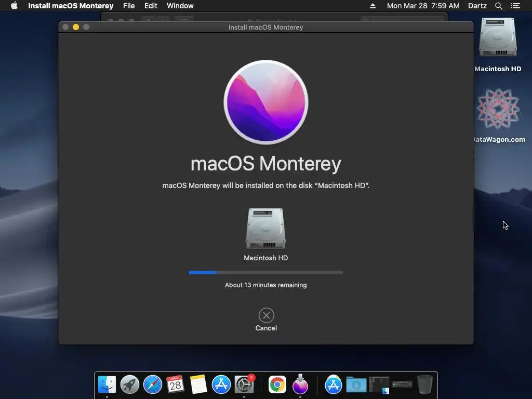Click the 'Install macOS Monterey' window title
532x399 pixels.
pyautogui.click(x=265, y=27)
